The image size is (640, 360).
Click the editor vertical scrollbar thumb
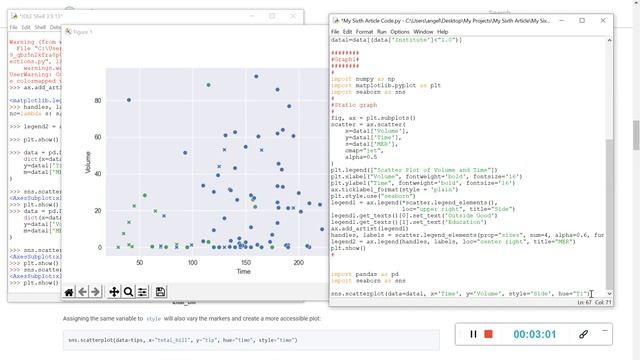click(609, 214)
